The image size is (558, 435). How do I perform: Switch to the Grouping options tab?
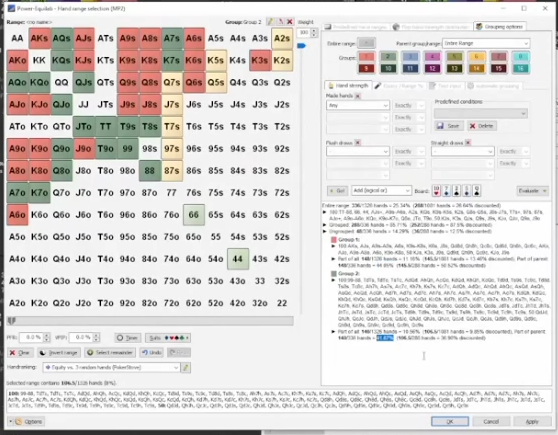[500, 27]
